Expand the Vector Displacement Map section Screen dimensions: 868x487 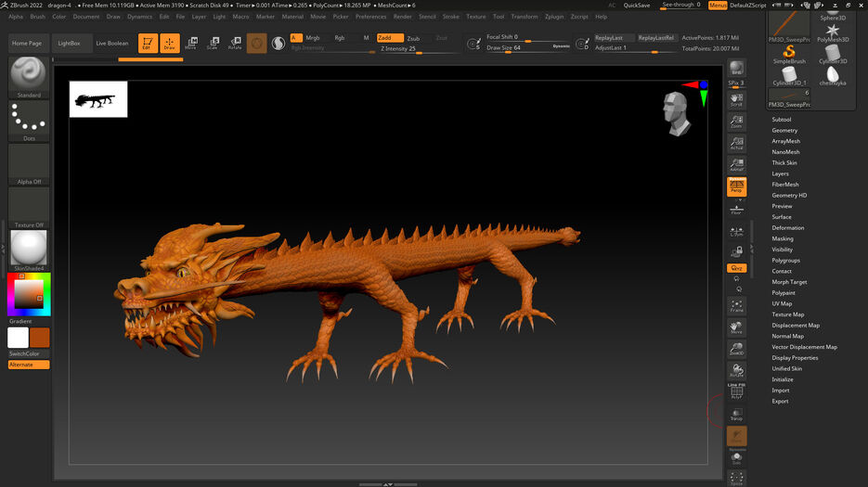[804, 347]
